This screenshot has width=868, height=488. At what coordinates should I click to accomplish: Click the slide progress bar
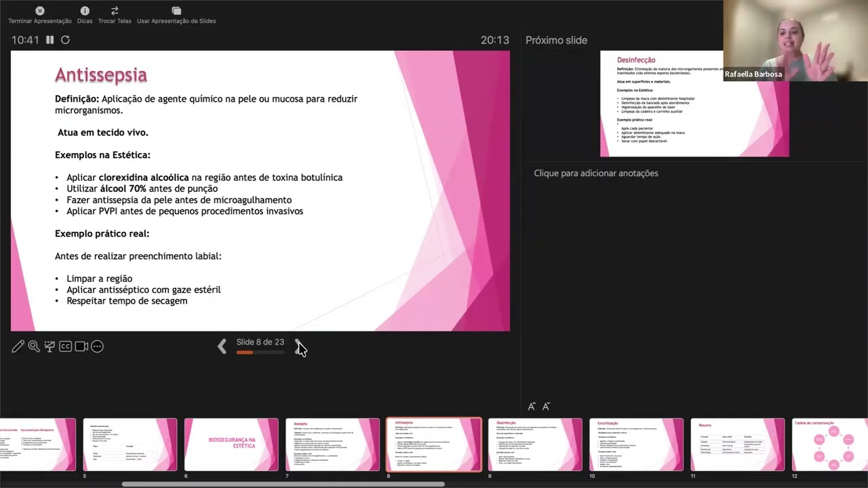pos(260,352)
